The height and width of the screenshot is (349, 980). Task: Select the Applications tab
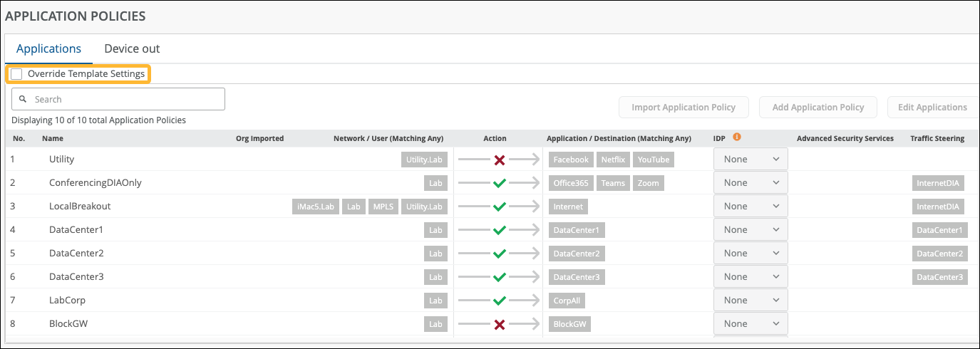click(48, 49)
